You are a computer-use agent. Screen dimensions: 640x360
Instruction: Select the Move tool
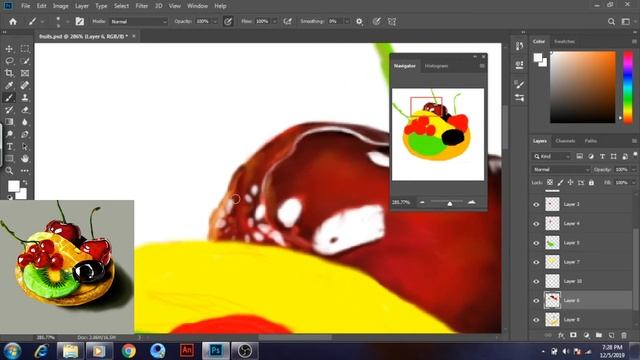tap(9, 49)
